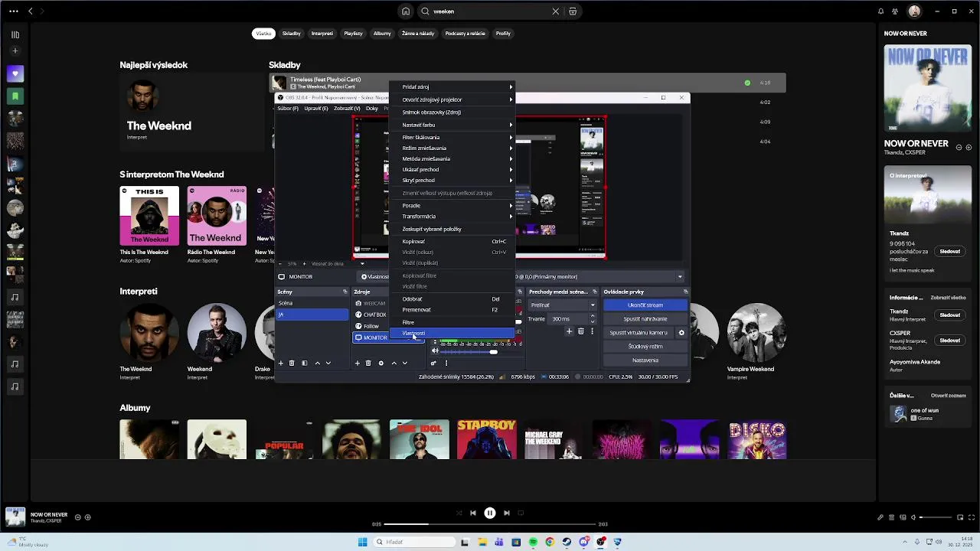Toggle saved checkmark on Timeless track
This screenshot has height=551, width=980.
(x=747, y=83)
